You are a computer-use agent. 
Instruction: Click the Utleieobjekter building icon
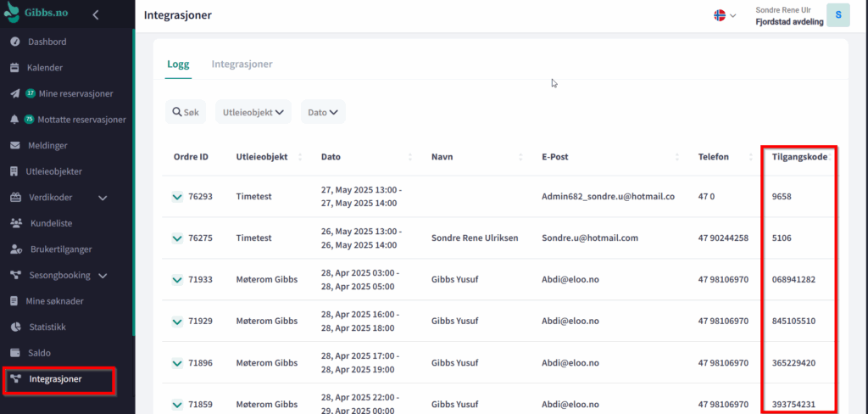pyautogui.click(x=14, y=171)
